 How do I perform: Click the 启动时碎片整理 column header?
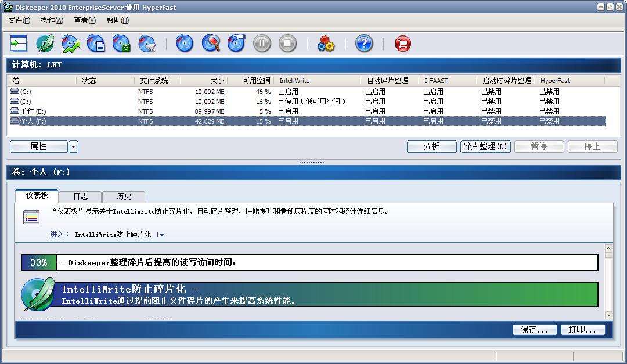506,80
